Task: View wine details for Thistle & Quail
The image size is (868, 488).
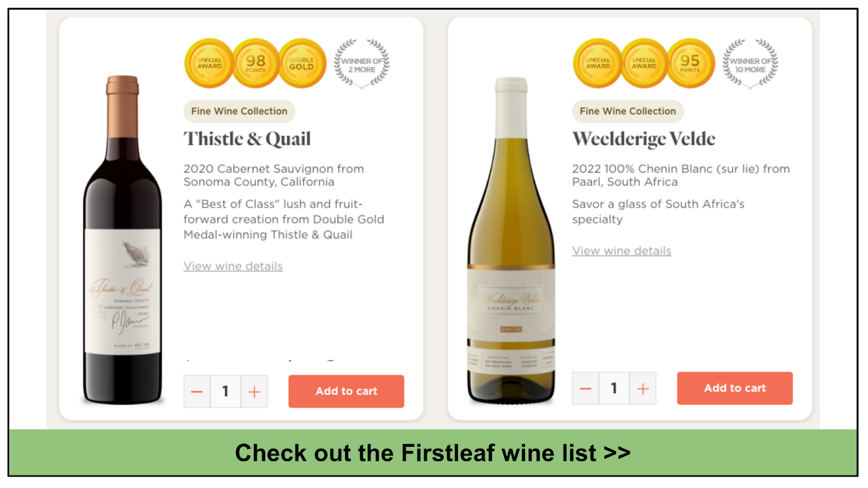Action: coord(233,266)
